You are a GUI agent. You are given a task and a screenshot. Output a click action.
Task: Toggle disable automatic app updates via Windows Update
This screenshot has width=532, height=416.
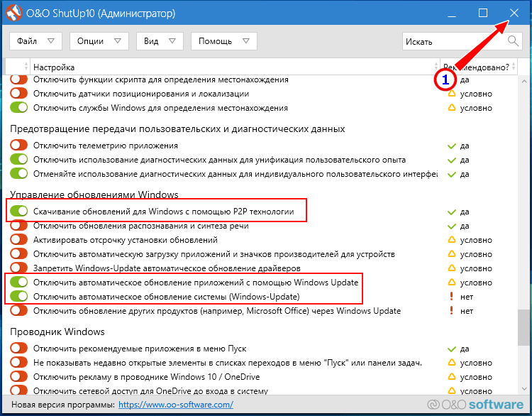(x=18, y=283)
